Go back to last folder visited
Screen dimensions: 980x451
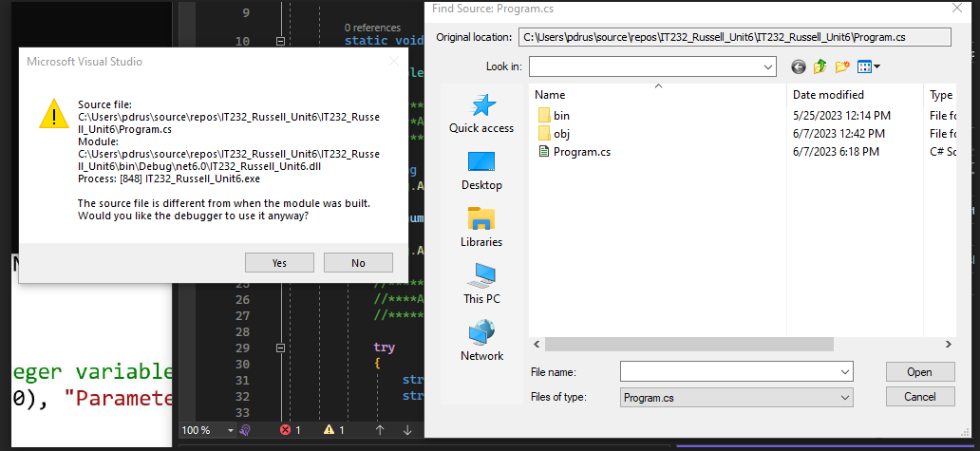point(798,66)
